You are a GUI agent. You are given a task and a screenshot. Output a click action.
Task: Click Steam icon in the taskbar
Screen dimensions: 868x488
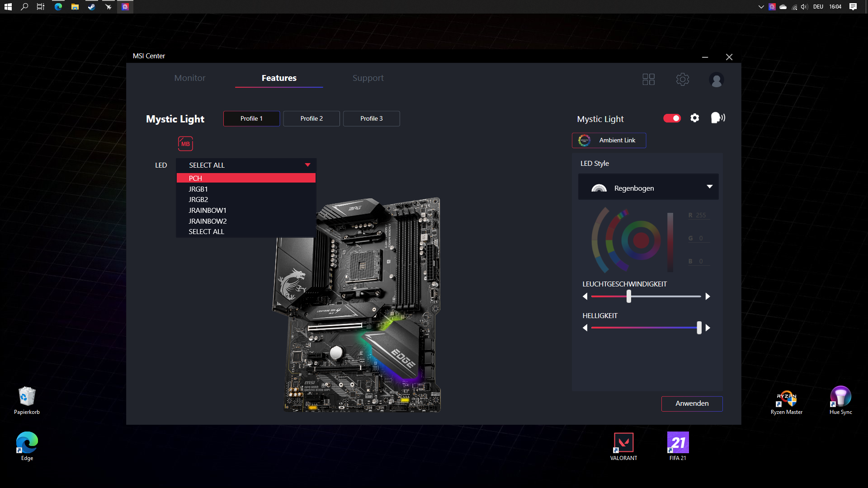(91, 7)
